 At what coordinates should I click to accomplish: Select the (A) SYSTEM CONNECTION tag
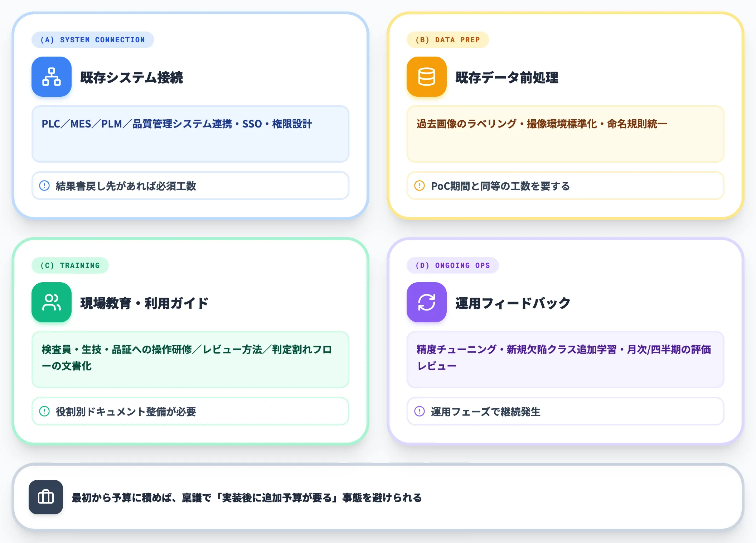tap(93, 40)
